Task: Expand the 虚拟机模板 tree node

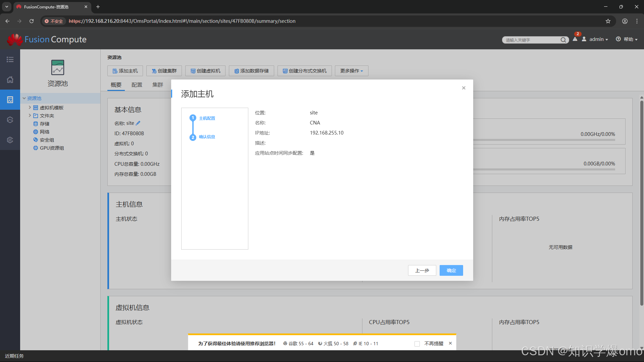Action: (30, 107)
